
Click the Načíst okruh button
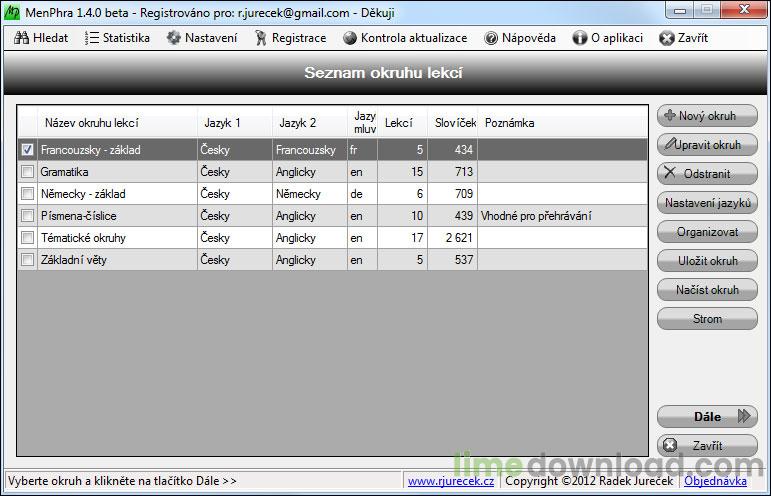point(707,290)
